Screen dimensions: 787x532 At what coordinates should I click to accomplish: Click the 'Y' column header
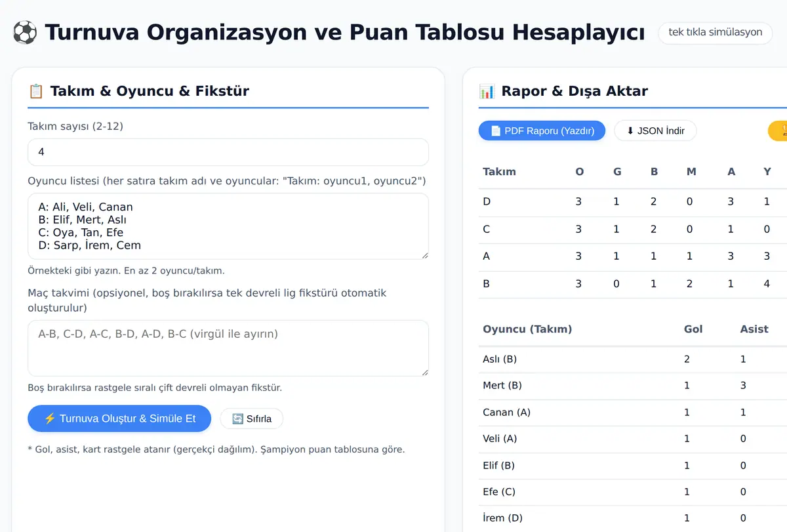767,172
